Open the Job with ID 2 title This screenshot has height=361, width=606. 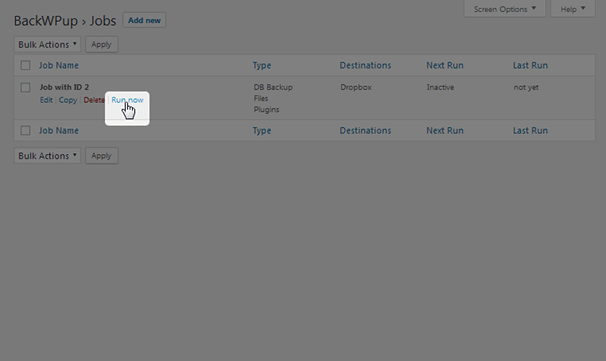pos(64,87)
